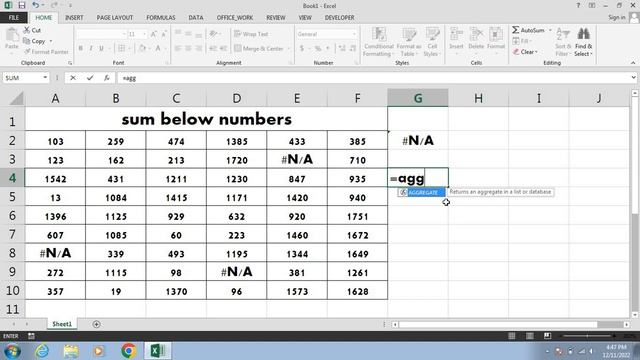Open the Copy dropdown arrow

point(51,41)
